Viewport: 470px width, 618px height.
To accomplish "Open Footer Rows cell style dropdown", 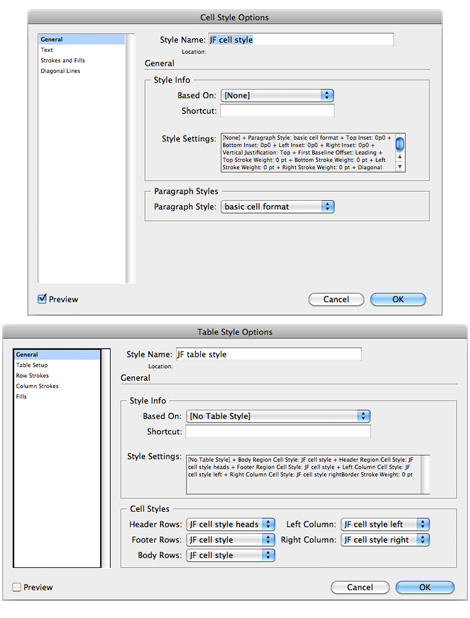I will click(231, 540).
